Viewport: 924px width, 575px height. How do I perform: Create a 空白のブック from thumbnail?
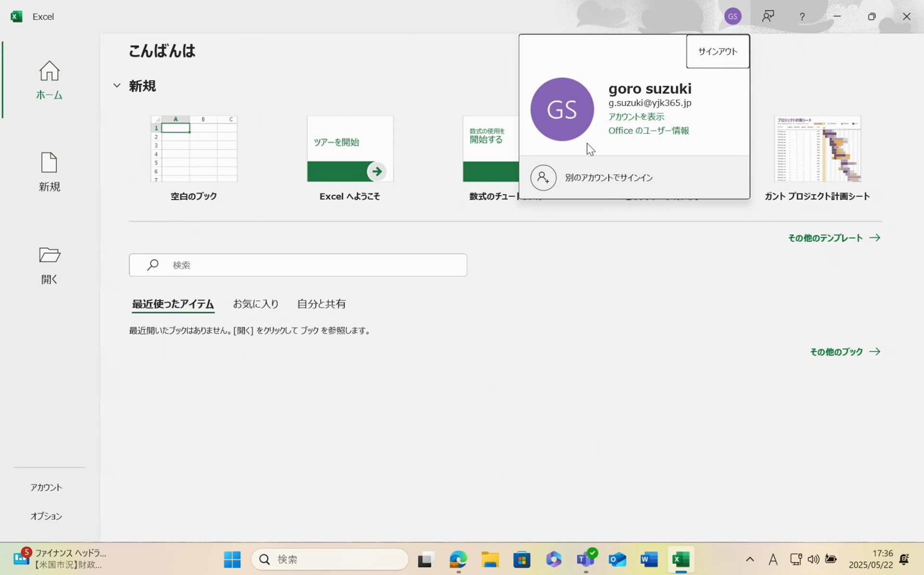194,149
